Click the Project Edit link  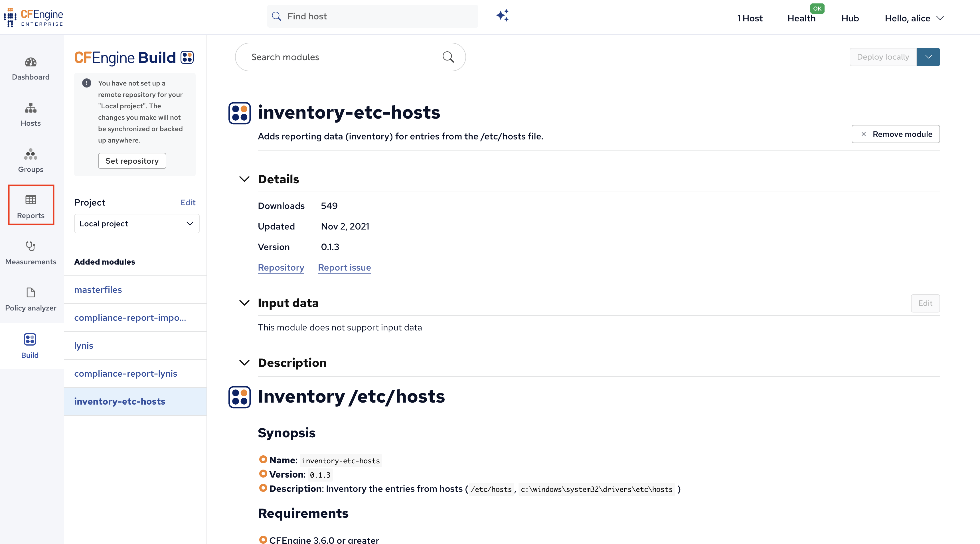click(x=188, y=202)
